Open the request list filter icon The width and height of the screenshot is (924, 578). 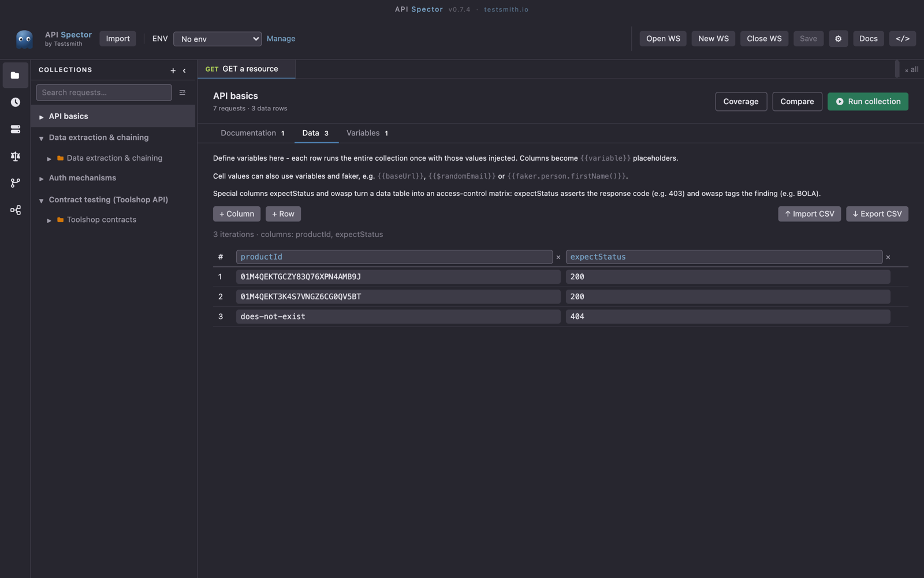click(x=182, y=92)
